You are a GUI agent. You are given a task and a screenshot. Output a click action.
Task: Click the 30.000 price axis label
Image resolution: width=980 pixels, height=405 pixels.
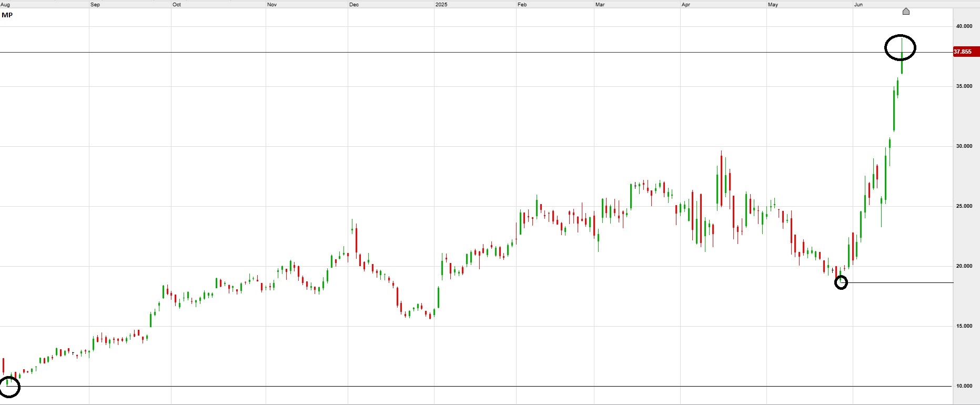coord(964,146)
